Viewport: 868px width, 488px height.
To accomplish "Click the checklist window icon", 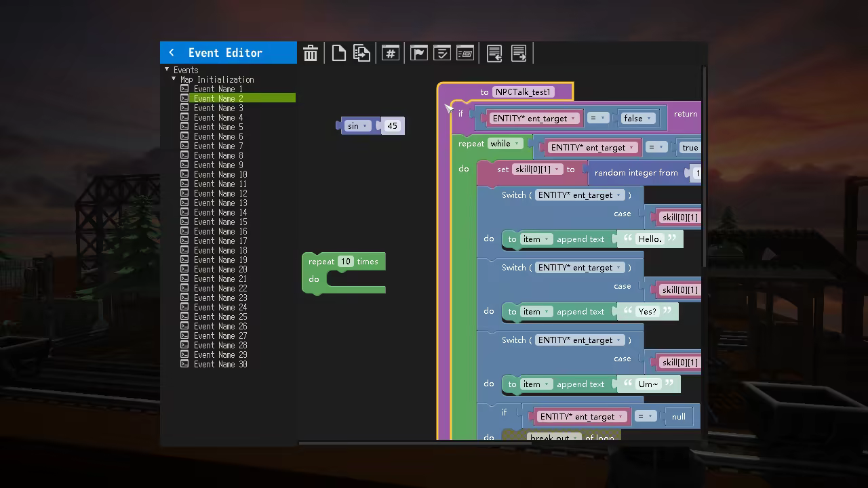I will [442, 54].
